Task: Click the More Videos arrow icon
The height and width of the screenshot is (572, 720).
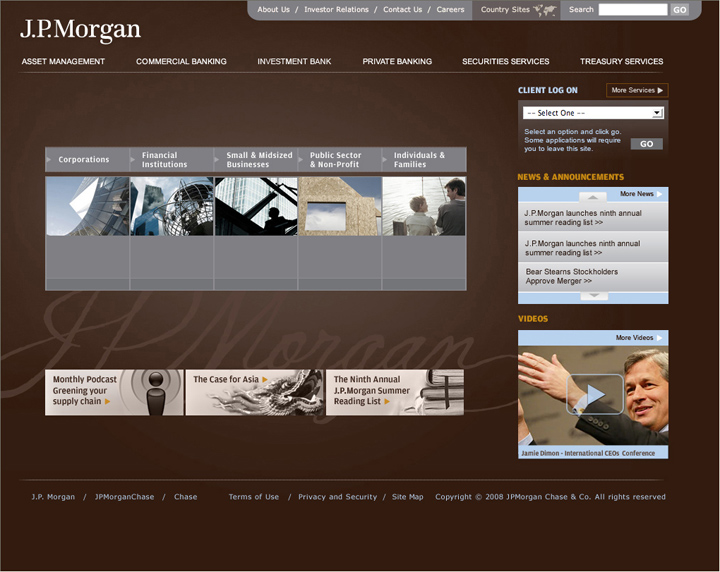Action: [659, 338]
